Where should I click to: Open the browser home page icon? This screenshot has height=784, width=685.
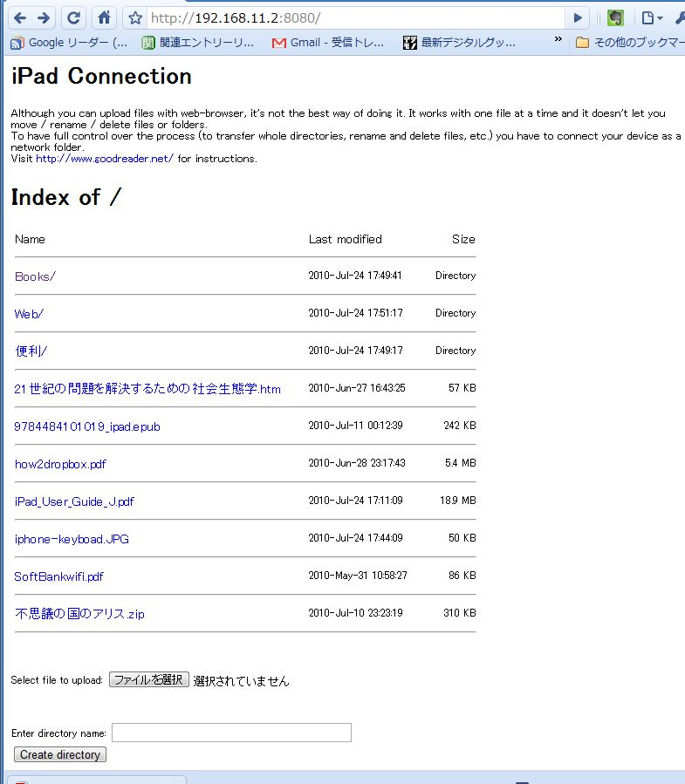click(104, 18)
